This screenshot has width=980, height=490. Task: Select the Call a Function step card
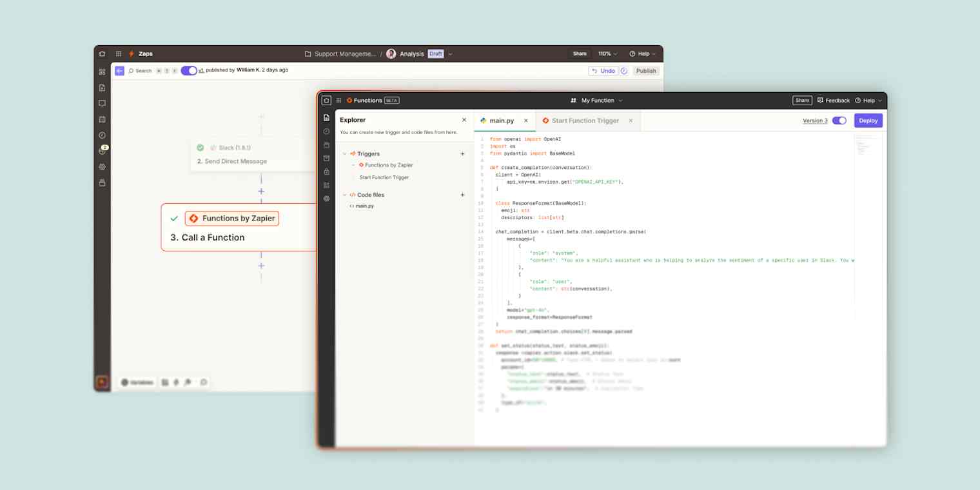(239, 228)
